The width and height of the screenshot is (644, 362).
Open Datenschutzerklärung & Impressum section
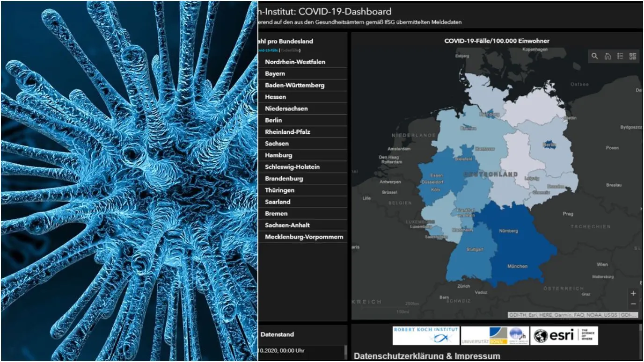pos(427,356)
